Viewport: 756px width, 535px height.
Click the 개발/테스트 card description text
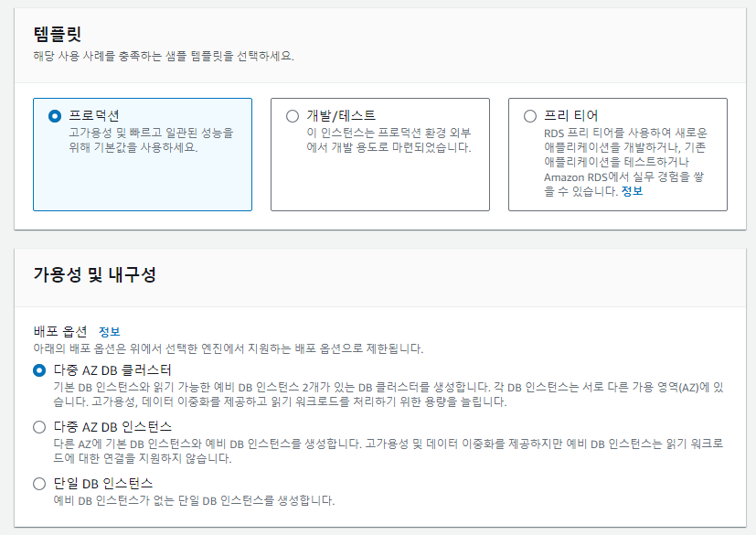389,140
